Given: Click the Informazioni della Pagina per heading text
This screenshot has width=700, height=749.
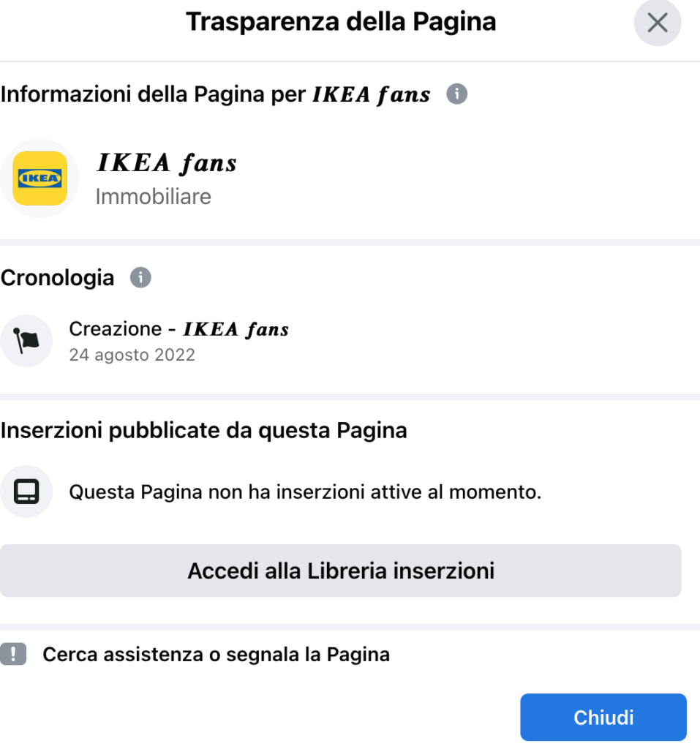Looking at the screenshot, I should [152, 95].
